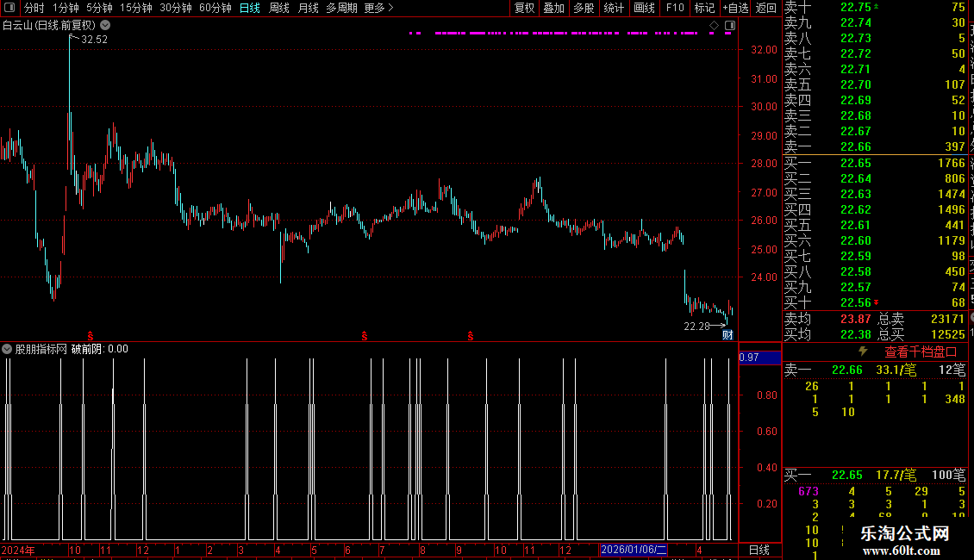974x560 pixels.
Task: Click the 673 order in buy queue
Action: pyautogui.click(x=809, y=491)
